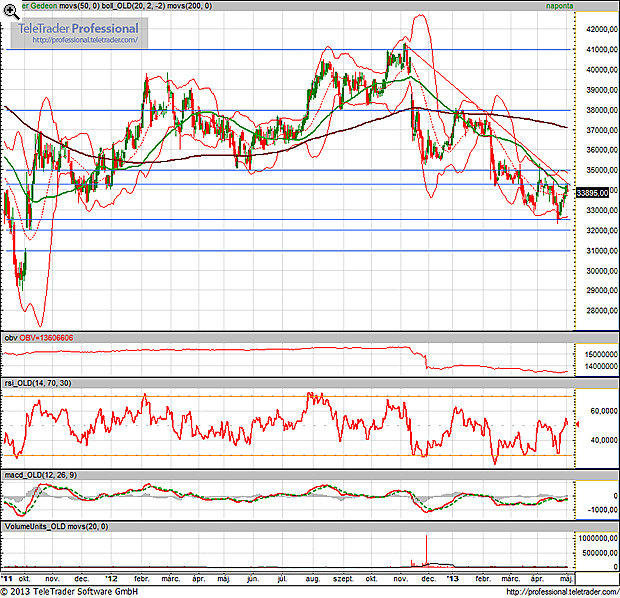Click the júl. month label on time axis
Viewport: 620px width, 598px height.
tap(282, 579)
